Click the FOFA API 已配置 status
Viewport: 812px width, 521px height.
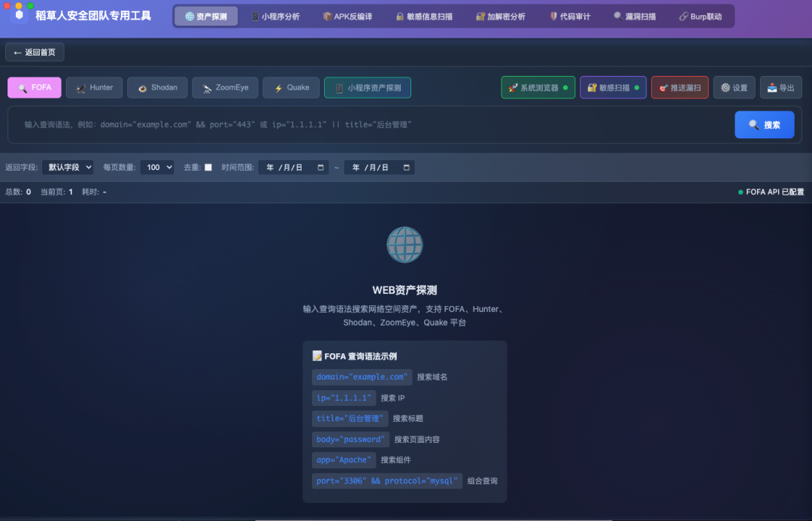[771, 192]
